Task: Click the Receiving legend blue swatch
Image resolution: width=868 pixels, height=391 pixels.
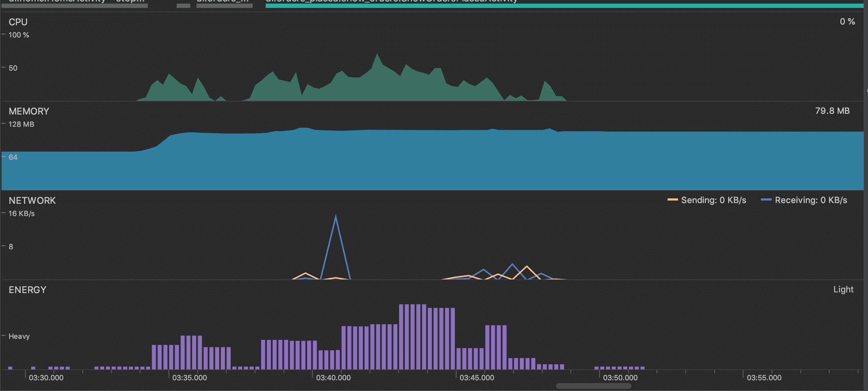Action: [x=766, y=200]
